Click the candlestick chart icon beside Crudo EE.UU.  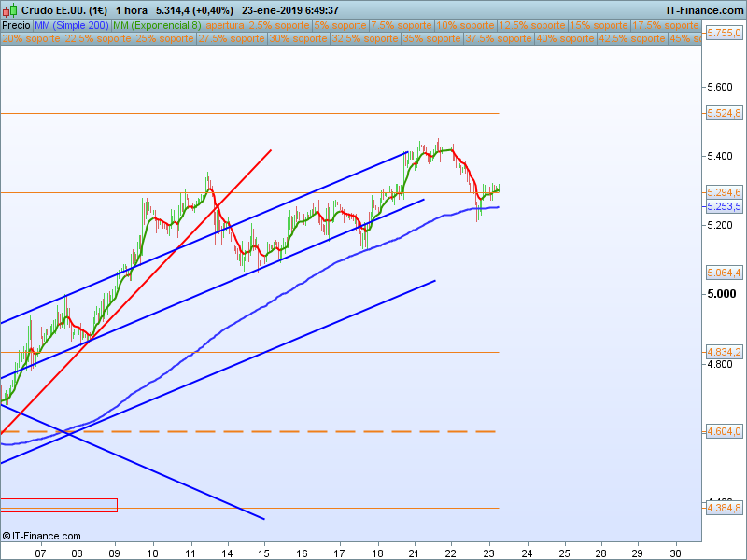(x=9, y=9)
